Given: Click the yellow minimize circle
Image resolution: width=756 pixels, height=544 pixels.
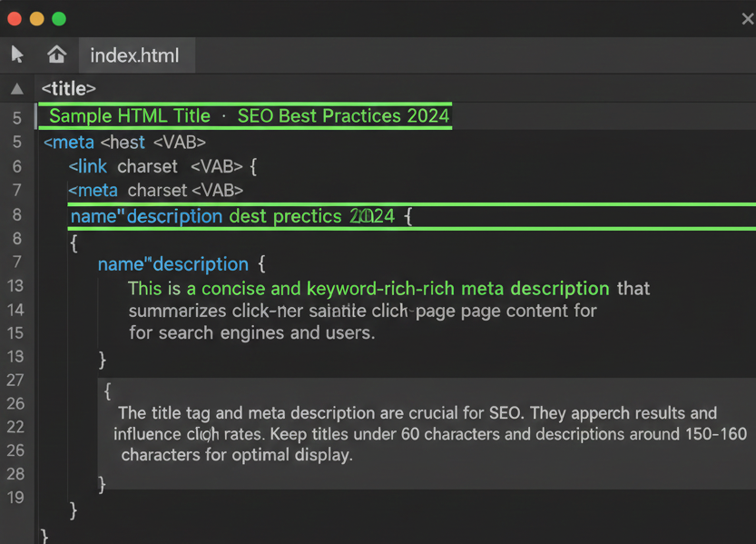Looking at the screenshot, I should (x=36, y=16).
